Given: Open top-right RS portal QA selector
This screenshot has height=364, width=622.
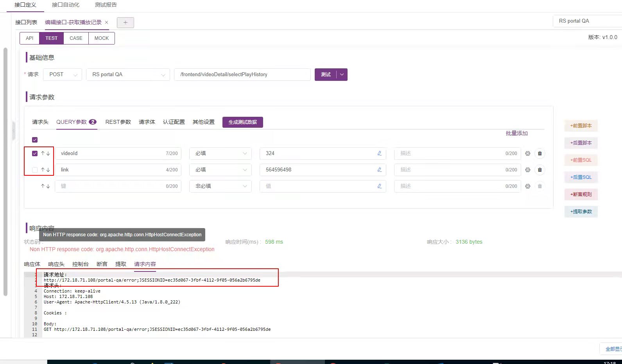Looking at the screenshot, I should (x=587, y=21).
